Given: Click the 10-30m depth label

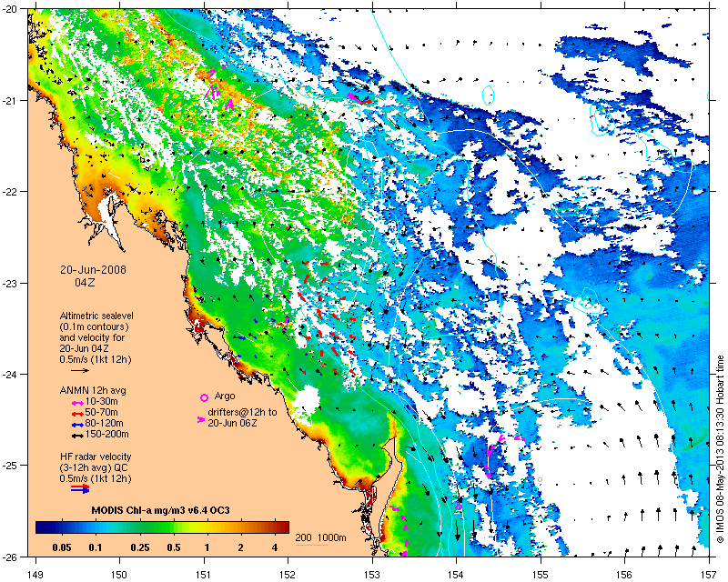Looking at the screenshot, I should pyautogui.click(x=102, y=401).
